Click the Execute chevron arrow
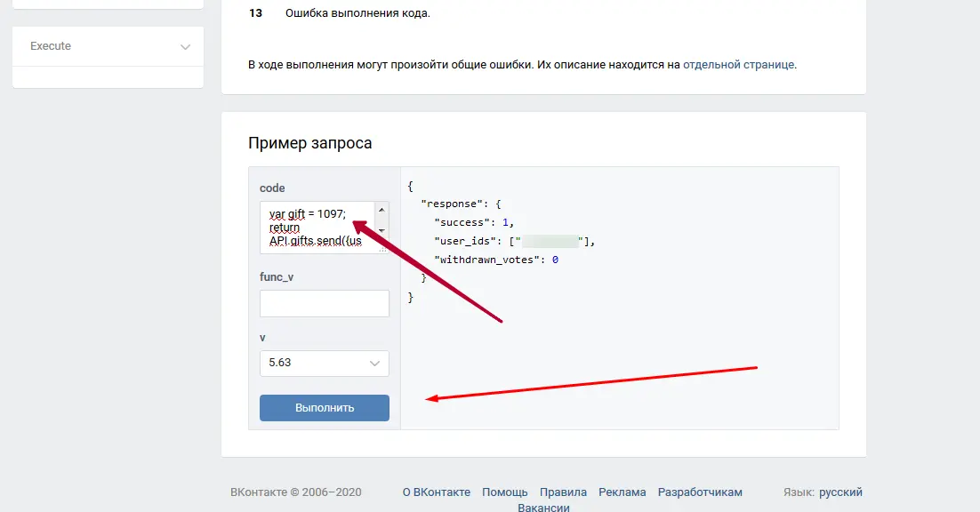The height and width of the screenshot is (512, 980). click(x=185, y=47)
